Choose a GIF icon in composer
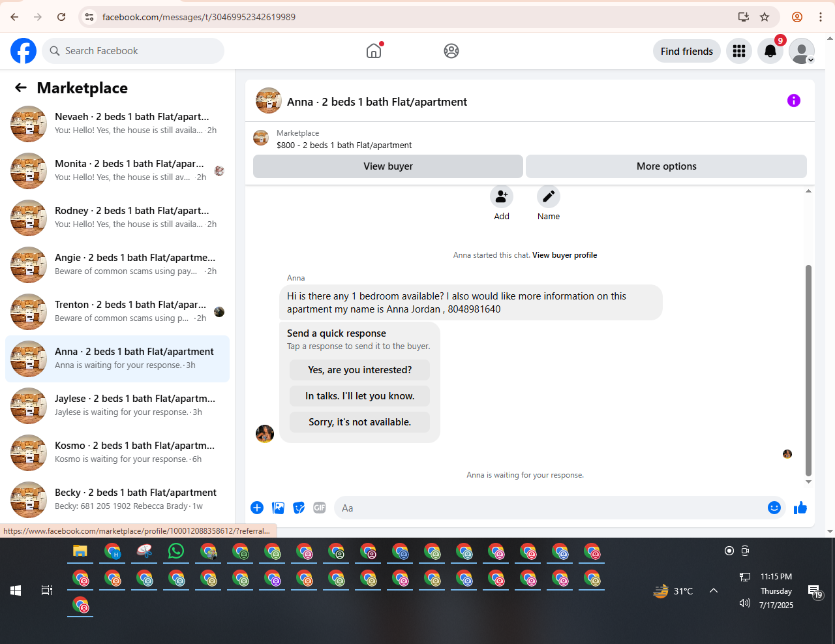This screenshot has width=835, height=644. point(320,508)
